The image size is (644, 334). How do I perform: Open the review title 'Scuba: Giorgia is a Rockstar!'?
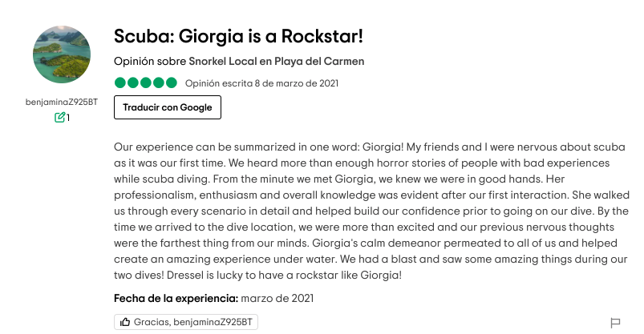coord(238,36)
